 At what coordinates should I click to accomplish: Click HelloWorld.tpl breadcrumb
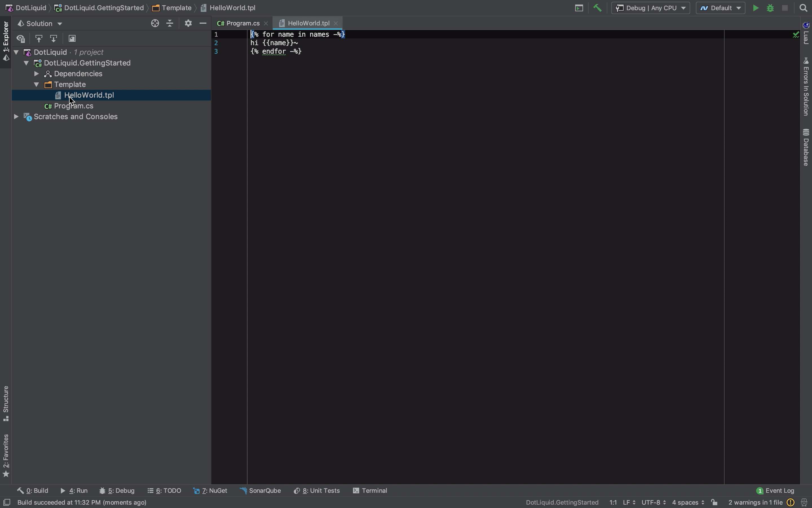[228, 8]
